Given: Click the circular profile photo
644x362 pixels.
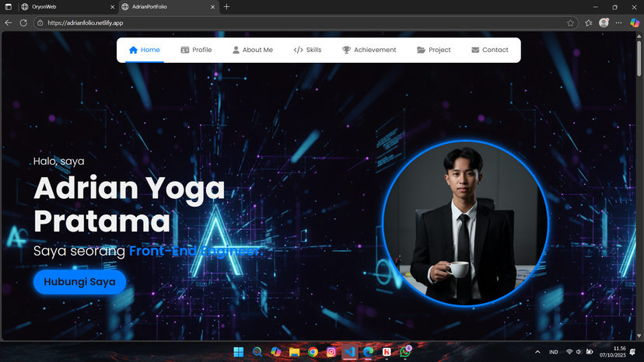Looking at the screenshot, I should point(465,223).
